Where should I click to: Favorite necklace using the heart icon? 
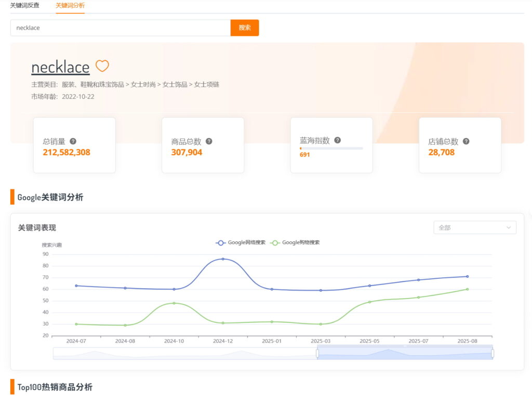pyautogui.click(x=102, y=66)
